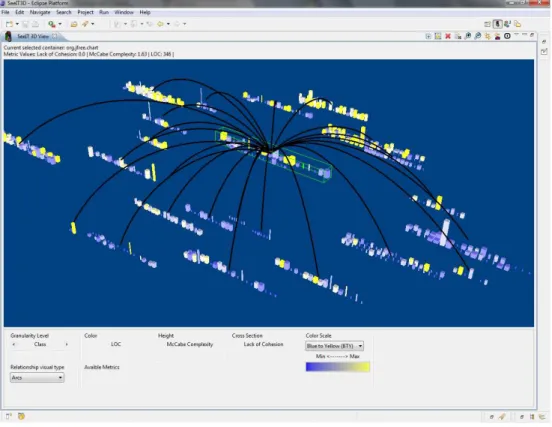The width and height of the screenshot is (552, 427).
Task: Click the Lack of Cohesion cross-section metric
Action: 263,344
